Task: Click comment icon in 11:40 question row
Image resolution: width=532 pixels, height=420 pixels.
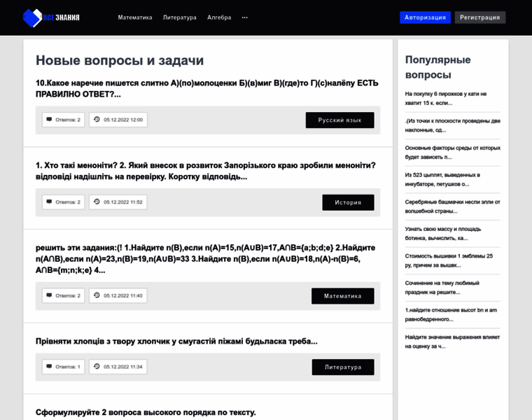Action: [x=49, y=295]
